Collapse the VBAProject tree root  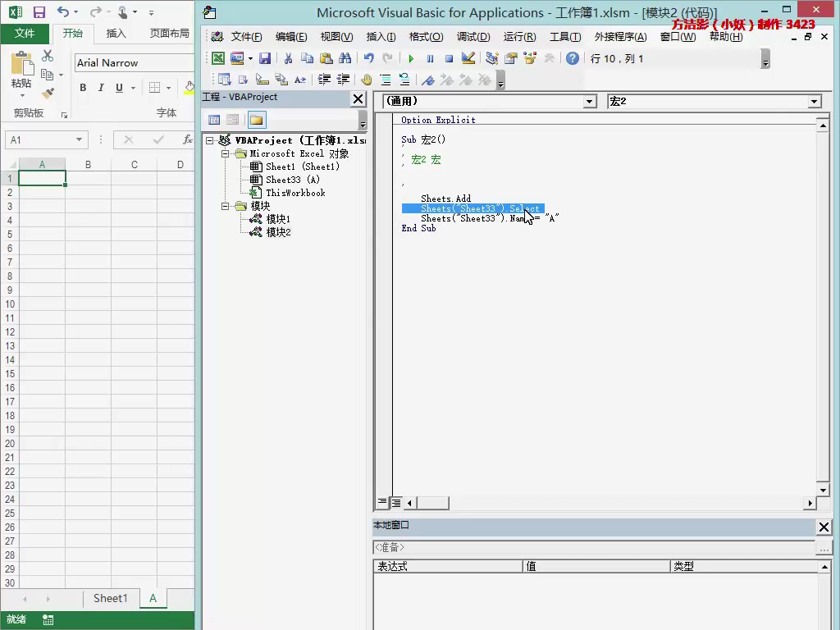click(210, 141)
